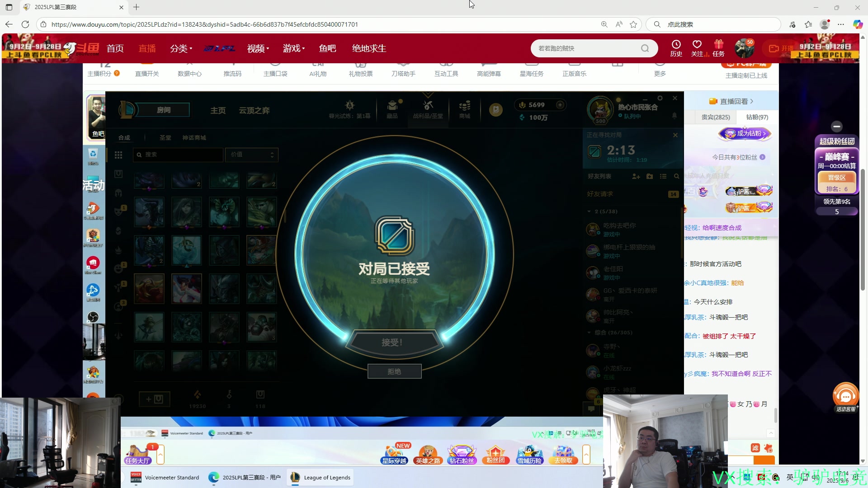Open the 神话商城 tab in loot panel
868x488 pixels.
point(194,138)
